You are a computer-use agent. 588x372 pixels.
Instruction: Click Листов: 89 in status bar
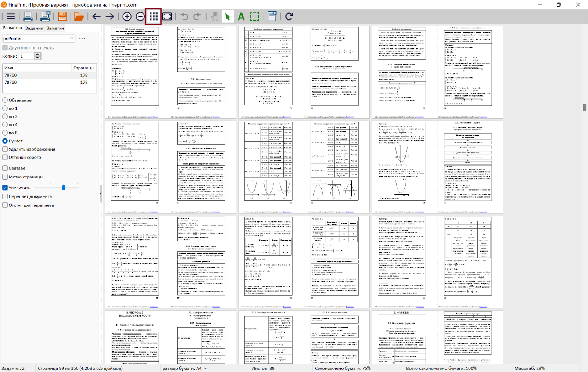pyautogui.click(x=263, y=368)
